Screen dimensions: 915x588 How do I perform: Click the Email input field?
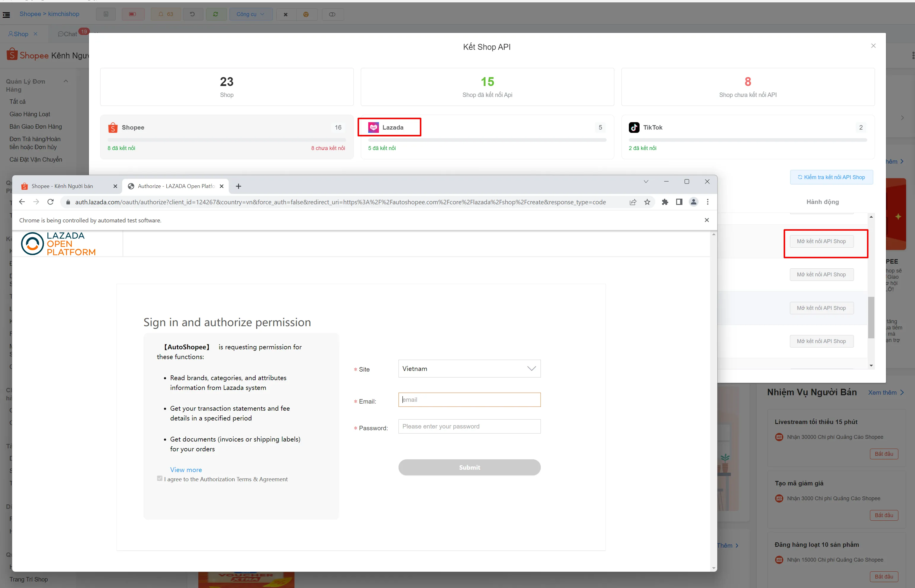point(469,400)
